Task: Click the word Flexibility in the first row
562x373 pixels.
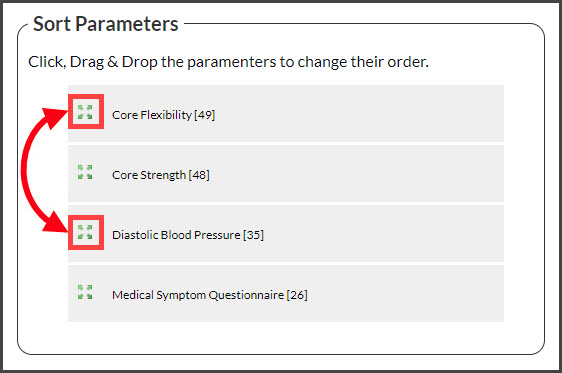Action: tap(166, 115)
